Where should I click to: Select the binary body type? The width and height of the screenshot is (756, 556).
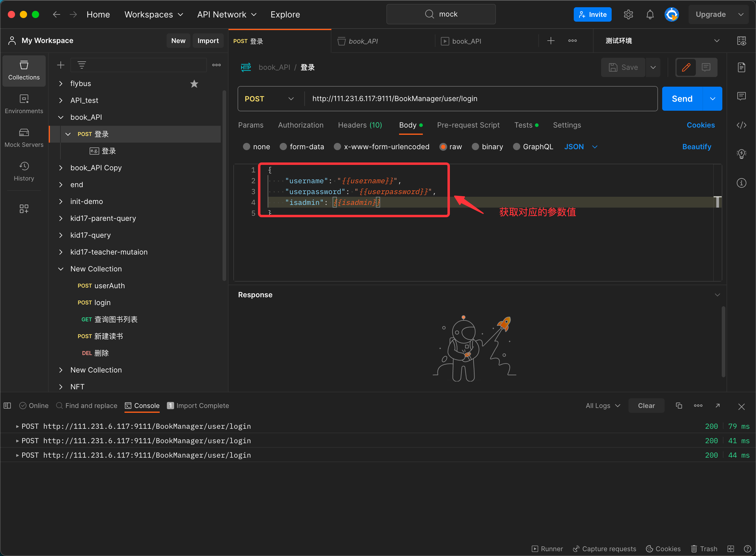pos(475,147)
